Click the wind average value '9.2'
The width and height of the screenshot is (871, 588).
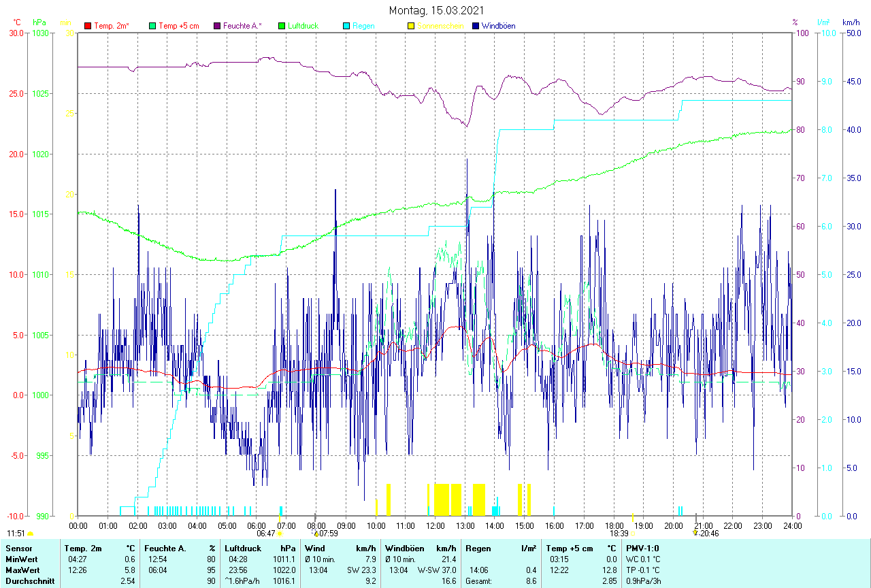pos(371,581)
